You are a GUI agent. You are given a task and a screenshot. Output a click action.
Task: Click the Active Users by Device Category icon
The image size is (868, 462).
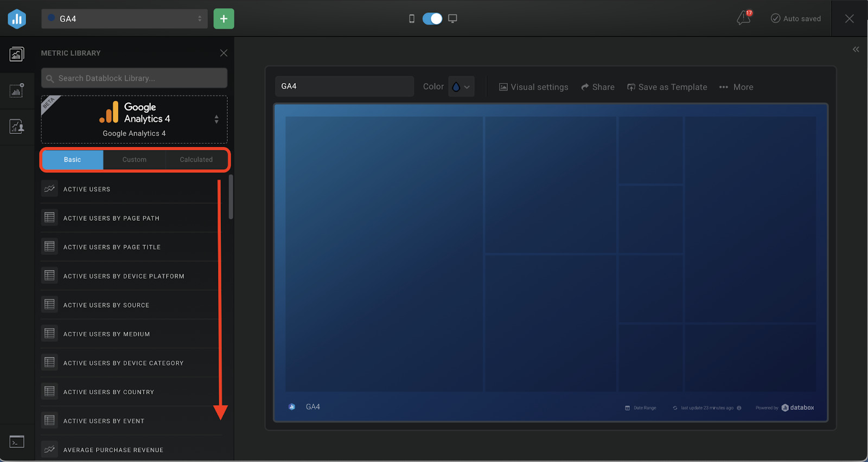click(49, 362)
